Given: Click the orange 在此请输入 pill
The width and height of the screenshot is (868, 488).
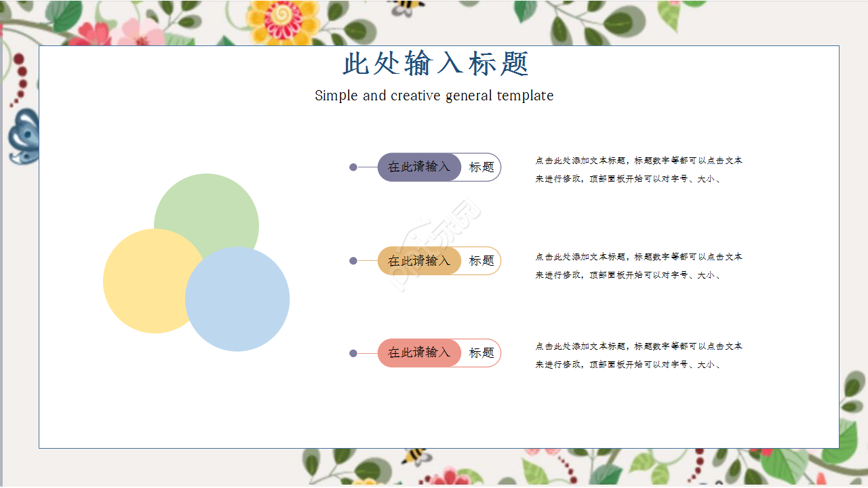Looking at the screenshot, I should click(x=420, y=260).
